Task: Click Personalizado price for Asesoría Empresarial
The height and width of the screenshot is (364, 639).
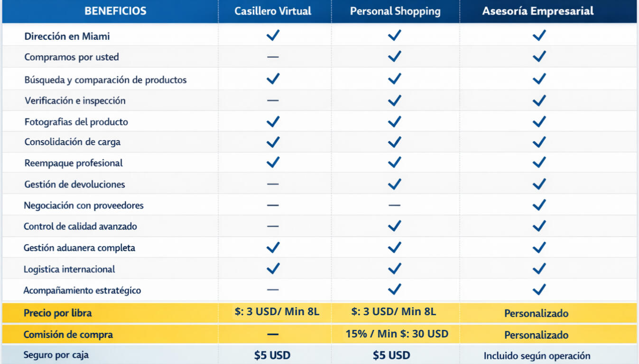Action: pyautogui.click(x=536, y=313)
